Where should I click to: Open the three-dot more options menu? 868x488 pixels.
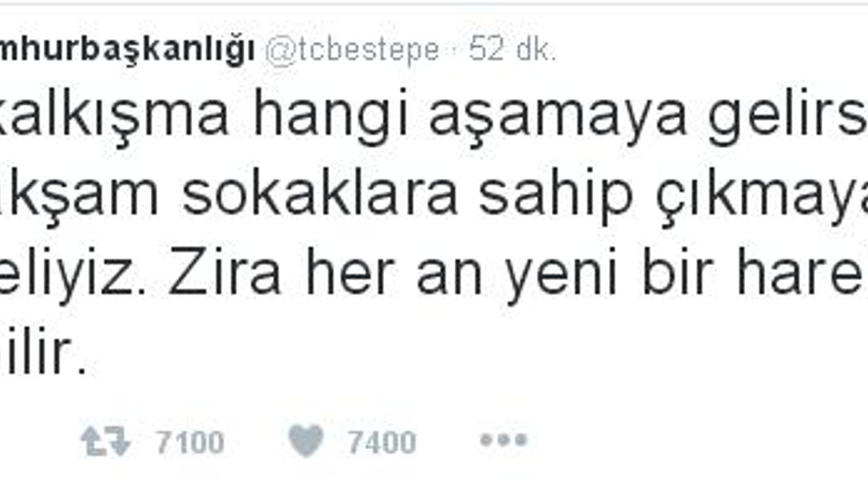tap(503, 441)
